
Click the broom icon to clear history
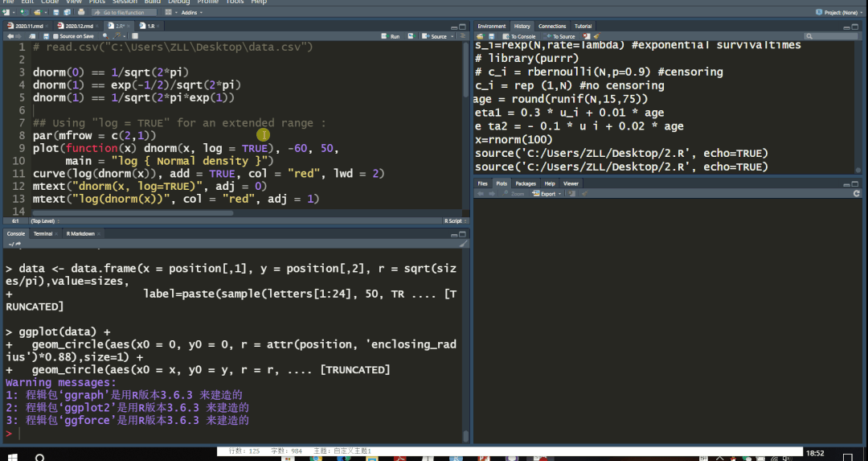[x=596, y=36]
